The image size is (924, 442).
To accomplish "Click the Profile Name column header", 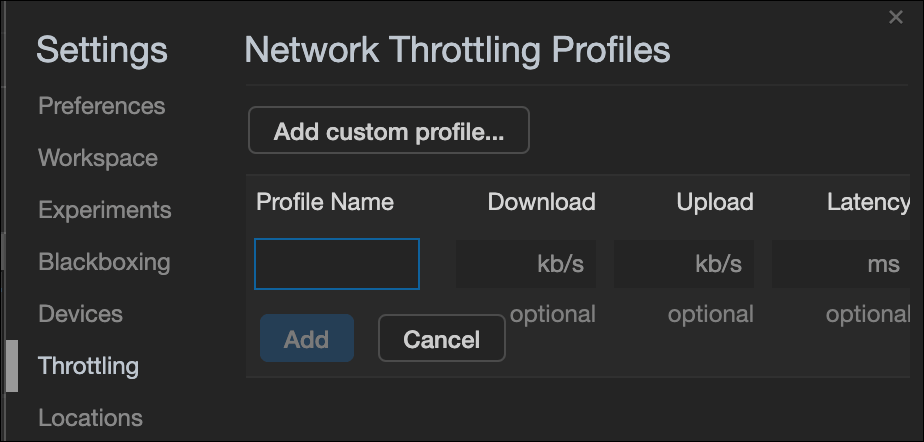I will pos(325,202).
